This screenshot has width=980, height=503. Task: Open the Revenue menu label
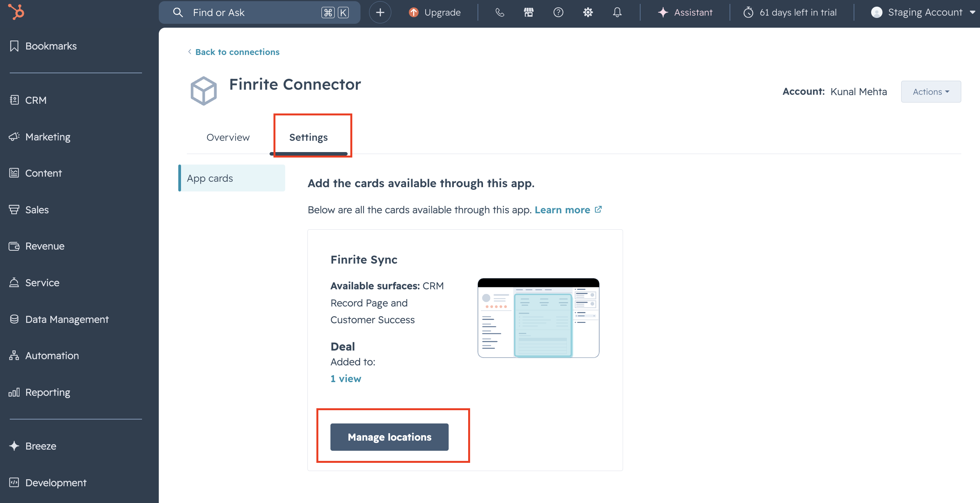(x=45, y=246)
